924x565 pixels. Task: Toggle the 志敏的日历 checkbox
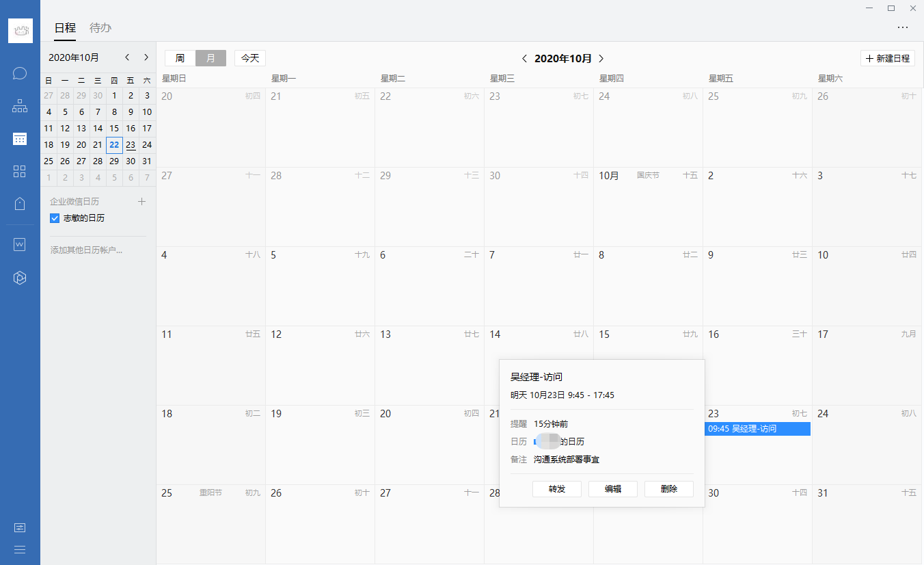tap(55, 218)
